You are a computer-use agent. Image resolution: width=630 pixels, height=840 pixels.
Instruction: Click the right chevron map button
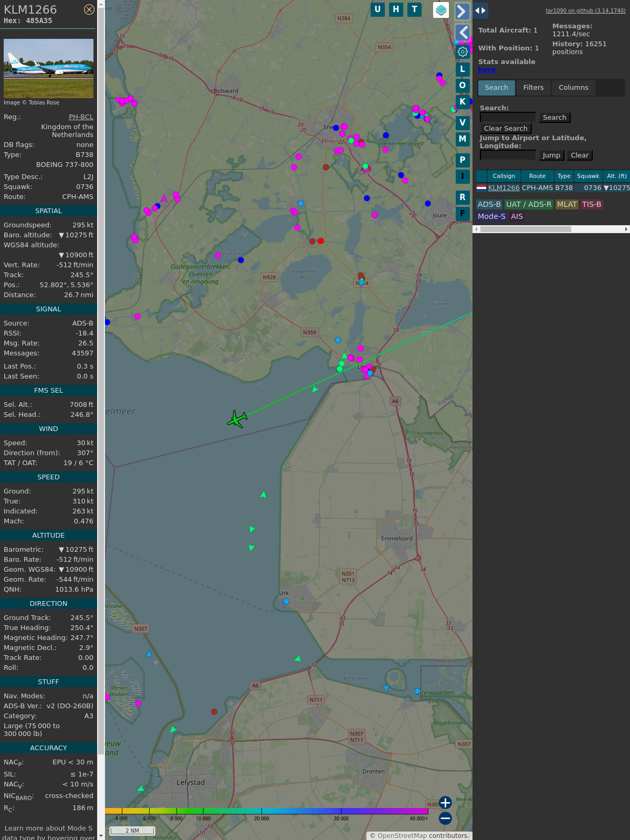462,11
